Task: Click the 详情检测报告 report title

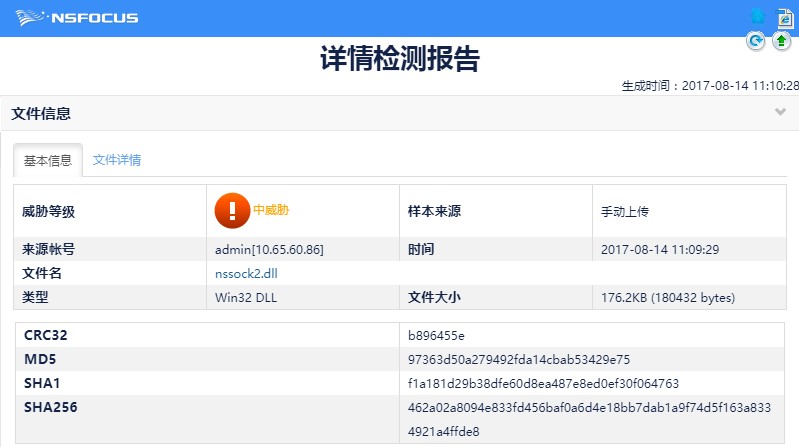Action: coord(400,60)
